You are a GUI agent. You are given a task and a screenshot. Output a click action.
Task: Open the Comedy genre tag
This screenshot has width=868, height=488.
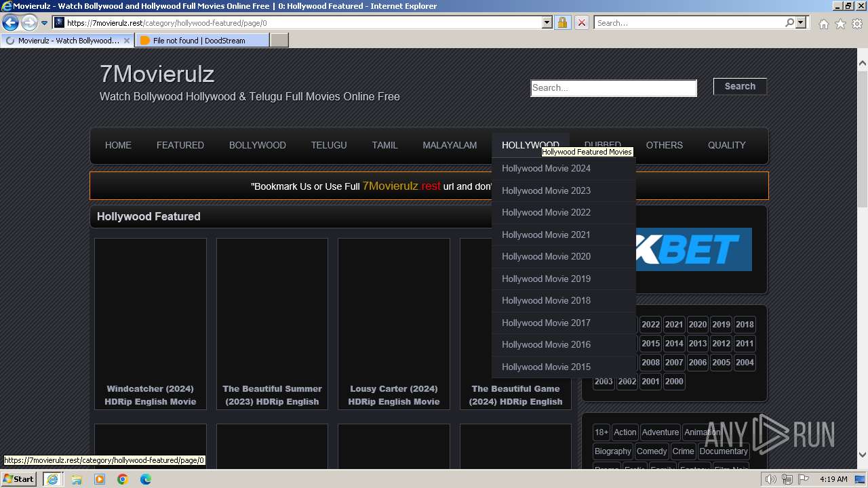click(x=652, y=451)
